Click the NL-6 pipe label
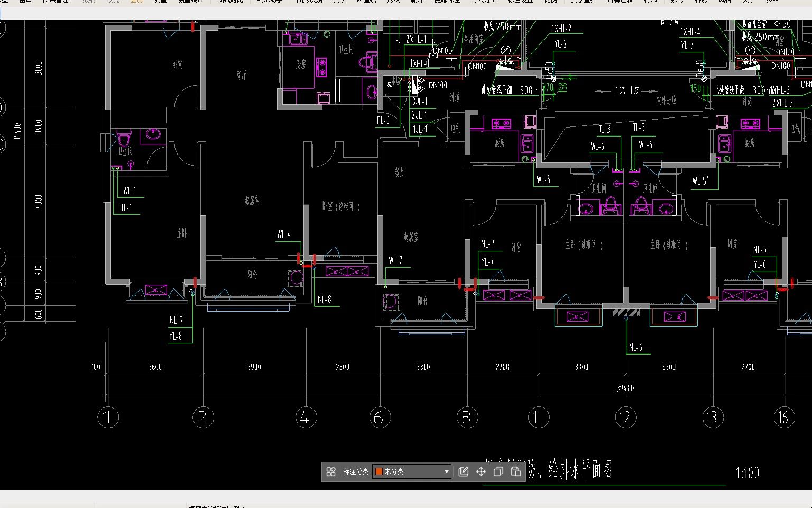This screenshot has height=508, width=812. coord(635,348)
